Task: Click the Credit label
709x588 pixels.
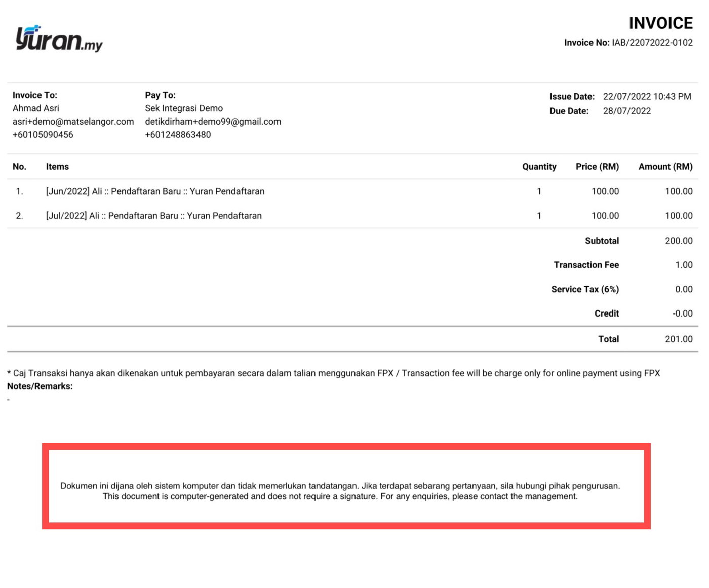Action: tap(607, 313)
